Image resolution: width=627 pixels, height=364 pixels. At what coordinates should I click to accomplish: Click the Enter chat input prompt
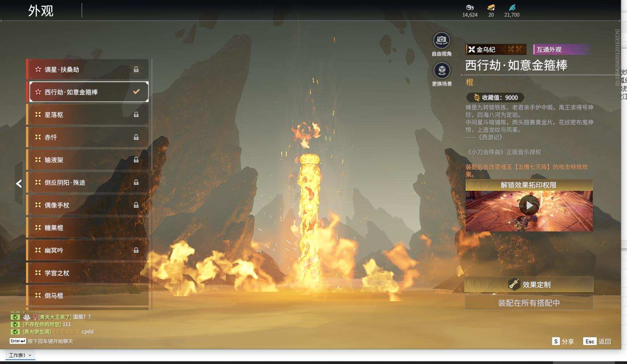[x=42, y=341]
